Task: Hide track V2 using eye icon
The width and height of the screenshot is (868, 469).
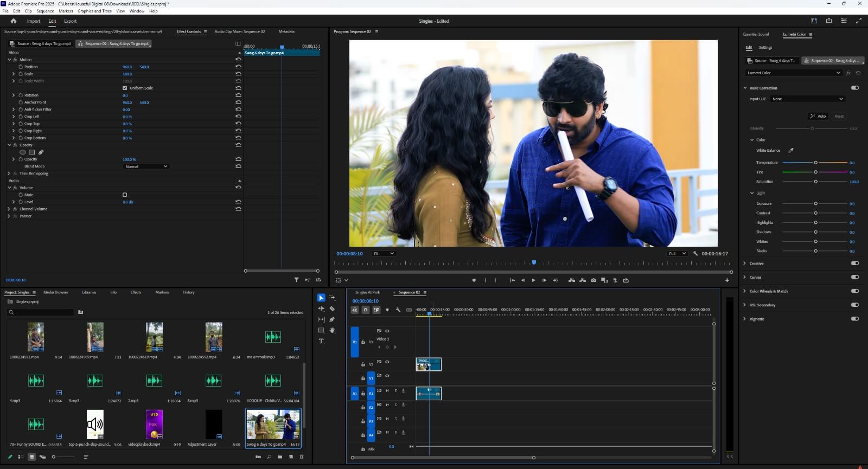Action: pos(387,362)
